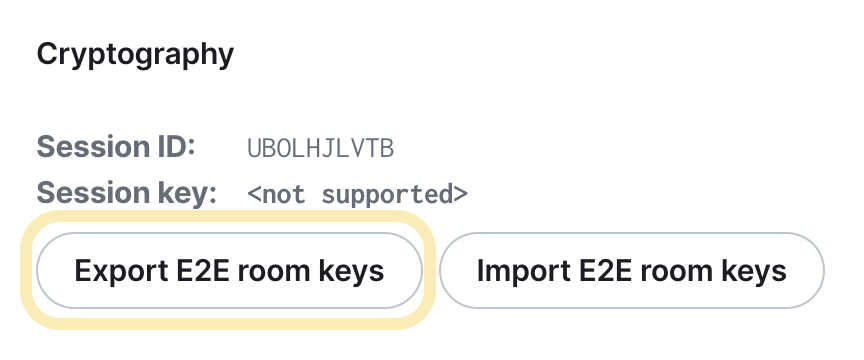Select the Session ID value UBOLHJLVTB
The width and height of the screenshot is (864, 360).
click(x=320, y=149)
